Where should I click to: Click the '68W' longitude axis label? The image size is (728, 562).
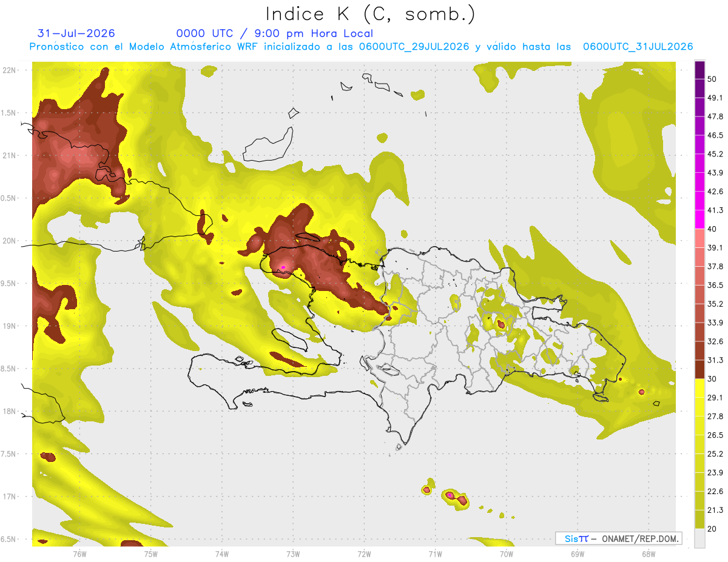point(648,554)
